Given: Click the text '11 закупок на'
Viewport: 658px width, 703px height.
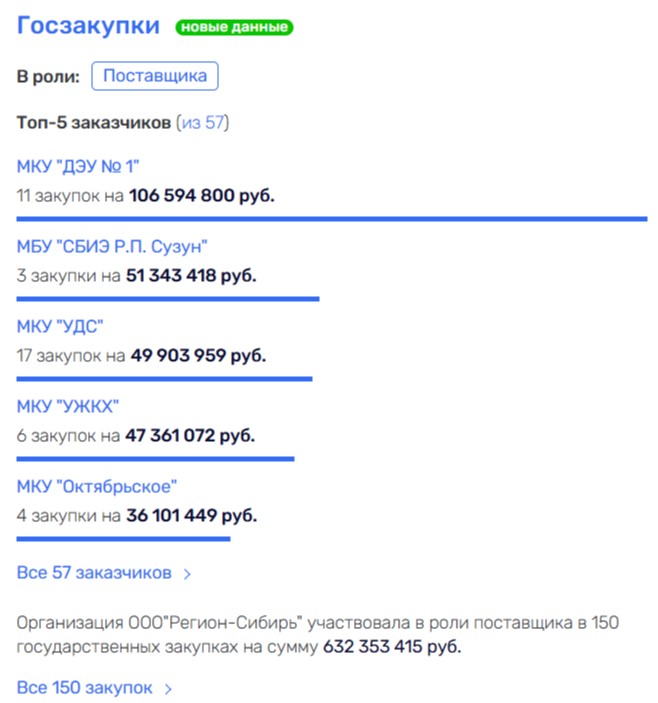Looking at the screenshot, I should 70,195.
